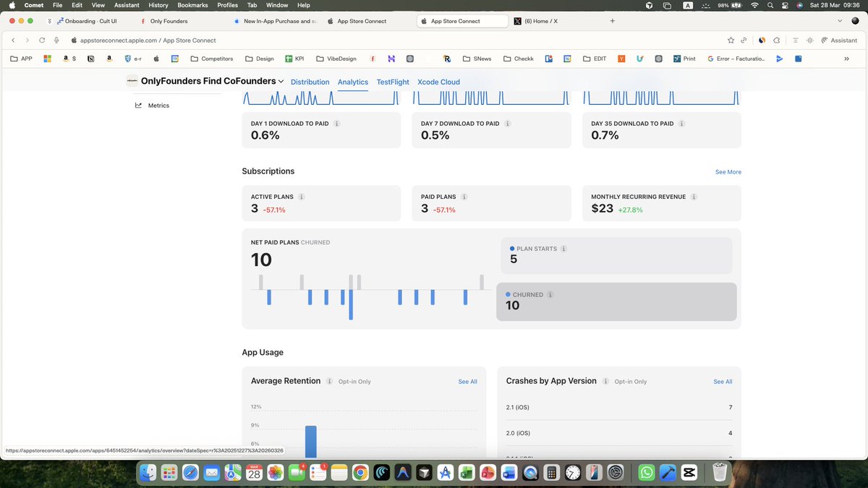This screenshot has height=488, width=868.
Task: Open the Profiles menu in menu bar
Action: [227, 5]
